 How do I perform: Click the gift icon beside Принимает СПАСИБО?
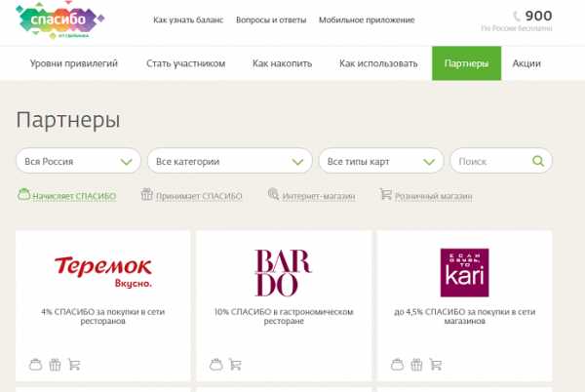pyautogui.click(x=146, y=194)
